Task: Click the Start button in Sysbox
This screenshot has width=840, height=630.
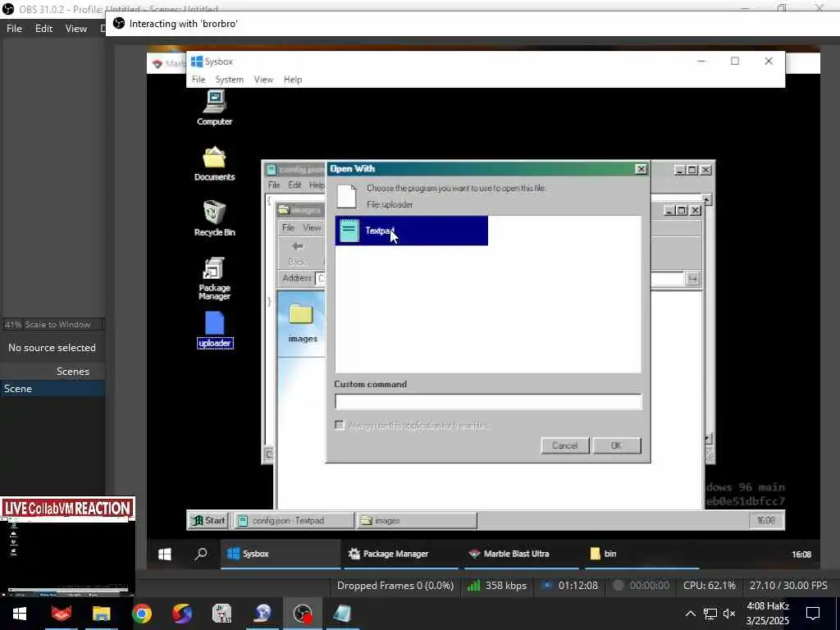Action: pos(209,520)
